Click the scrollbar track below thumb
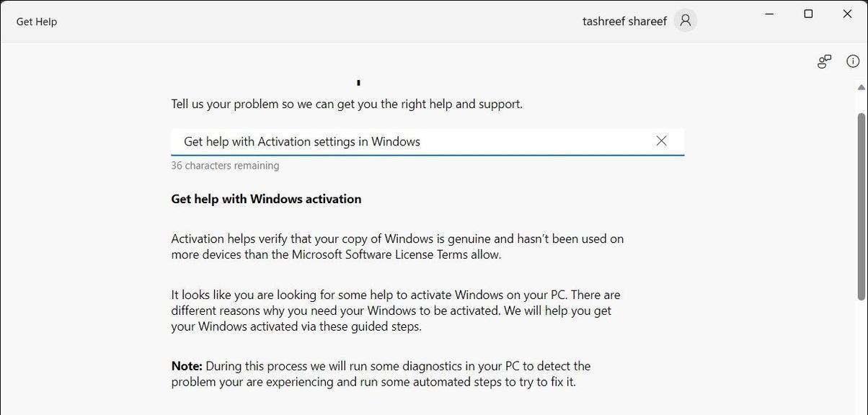The height and width of the screenshot is (415, 868). [x=861, y=357]
